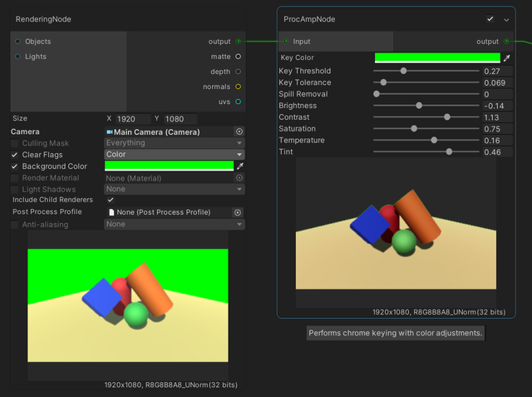Click the Objects input port

17,41
